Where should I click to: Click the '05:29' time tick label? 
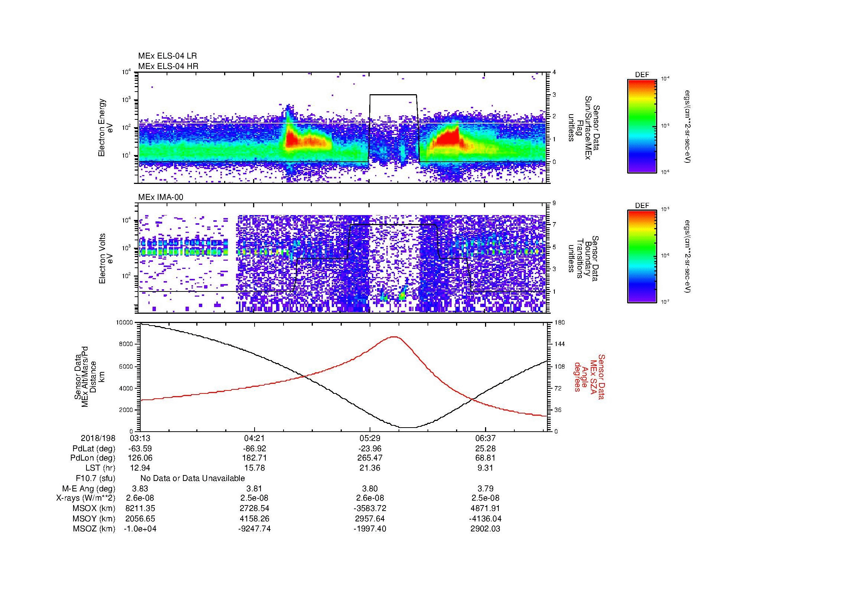tap(370, 438)
